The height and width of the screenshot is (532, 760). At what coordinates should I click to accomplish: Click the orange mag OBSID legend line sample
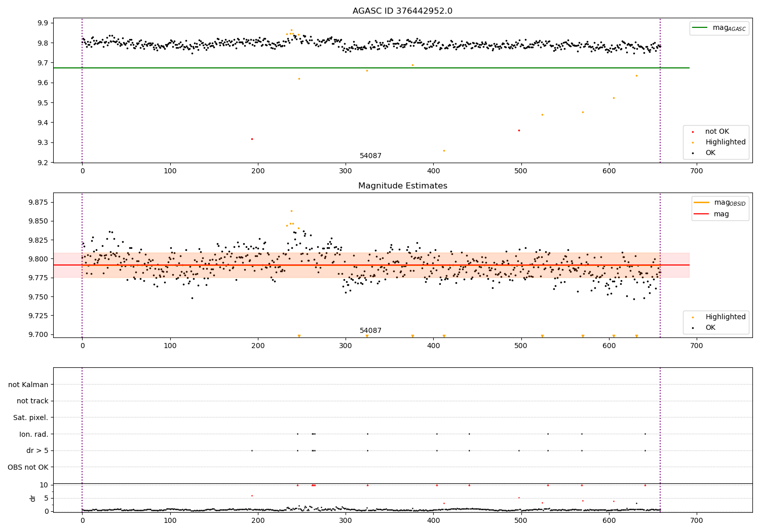701,202
